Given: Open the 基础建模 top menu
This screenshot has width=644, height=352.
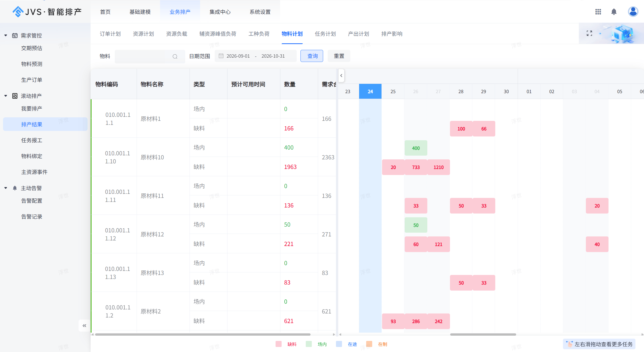Looking at the screenshot, I should click(140, 12).
